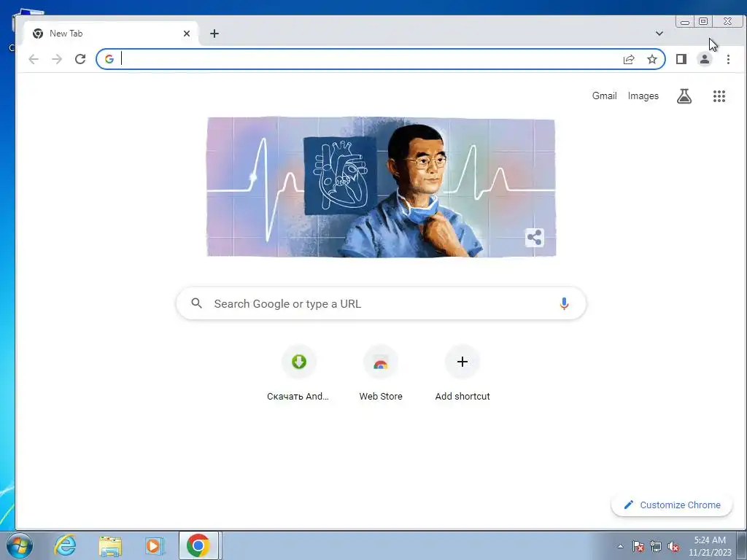Open the profile avatar icon
The width and height of the screenshot is (747, 560).
pyautogui.click(x=704, y=59)
